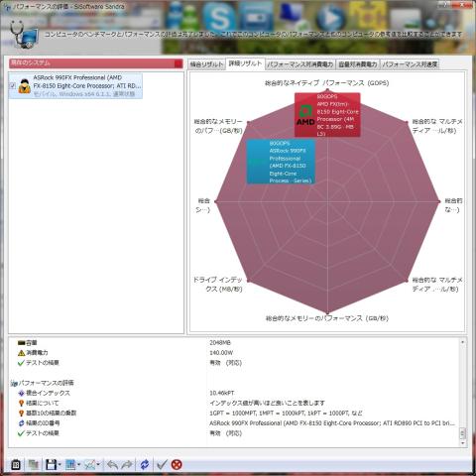Click the details list scrollbar down arrow
Image resolution: width=476 pixels, height=476 pixels.
pos(463,443)
